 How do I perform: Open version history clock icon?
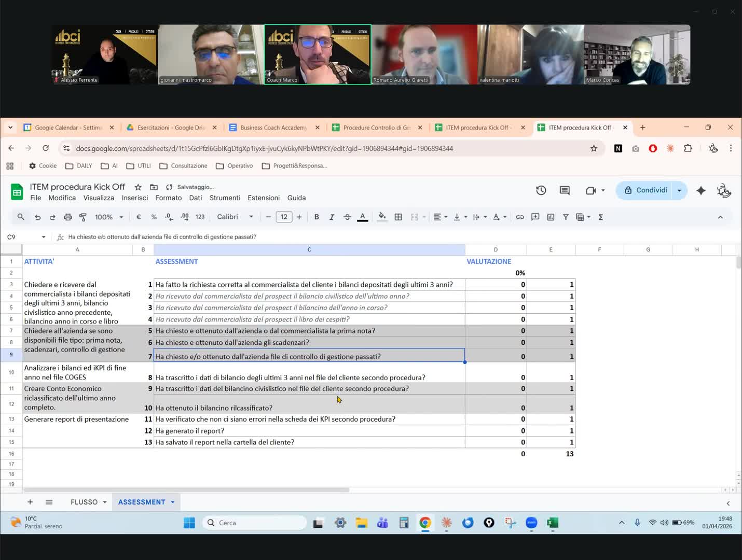tap(541, 190)
